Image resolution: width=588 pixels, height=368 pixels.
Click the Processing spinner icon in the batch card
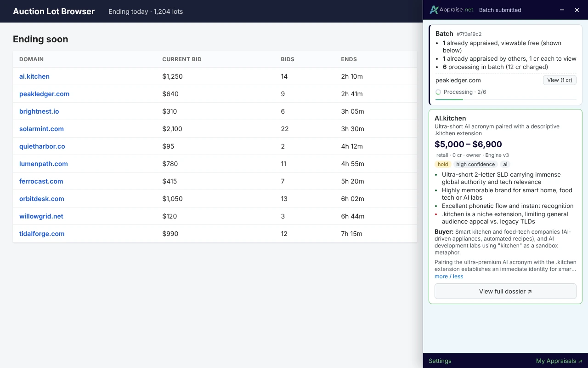point(438,92)
